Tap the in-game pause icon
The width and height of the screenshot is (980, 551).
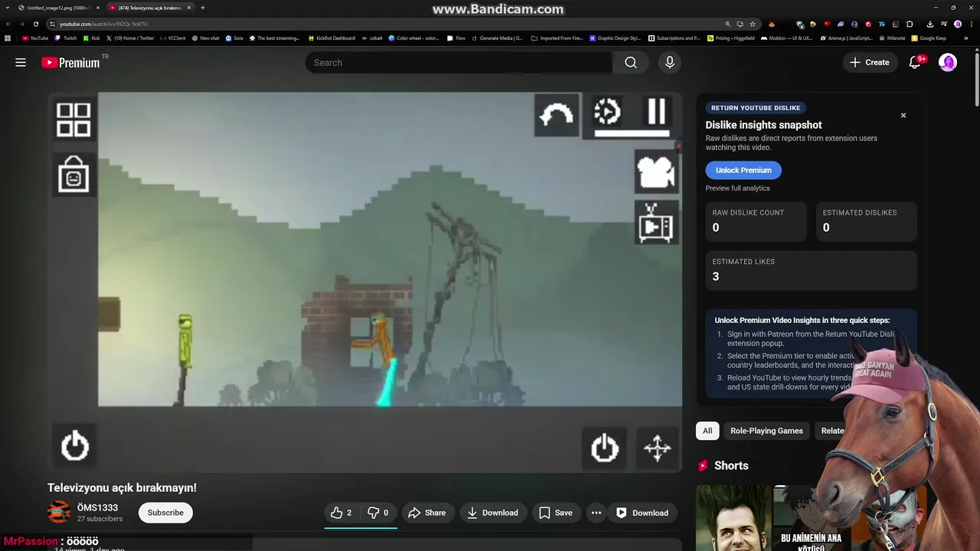click(656, 112)
